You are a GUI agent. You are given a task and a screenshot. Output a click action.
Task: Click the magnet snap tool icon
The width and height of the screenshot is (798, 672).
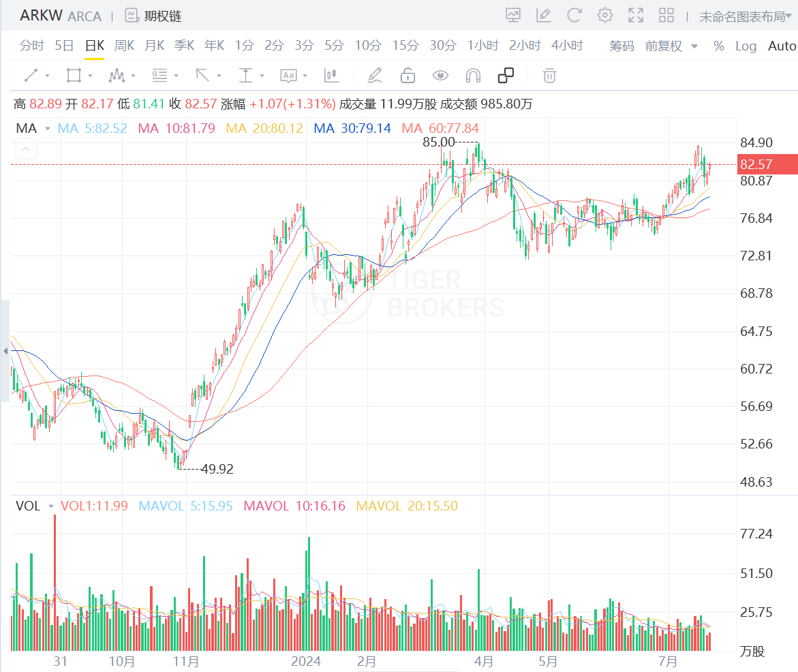(x=473, y=76)
